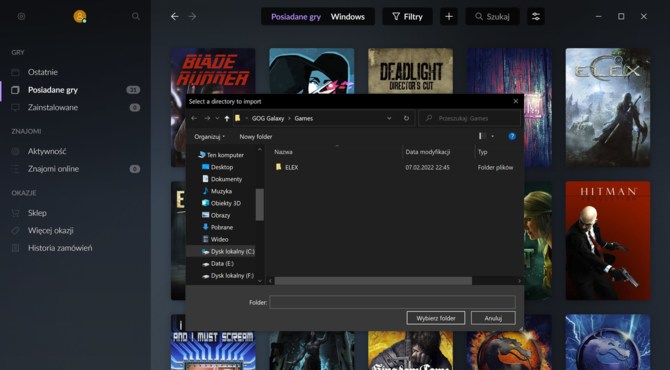Select Dysk lokalny (F:) drive
The height and width of the screenshot is (370, 670).
tap(228, 276)
